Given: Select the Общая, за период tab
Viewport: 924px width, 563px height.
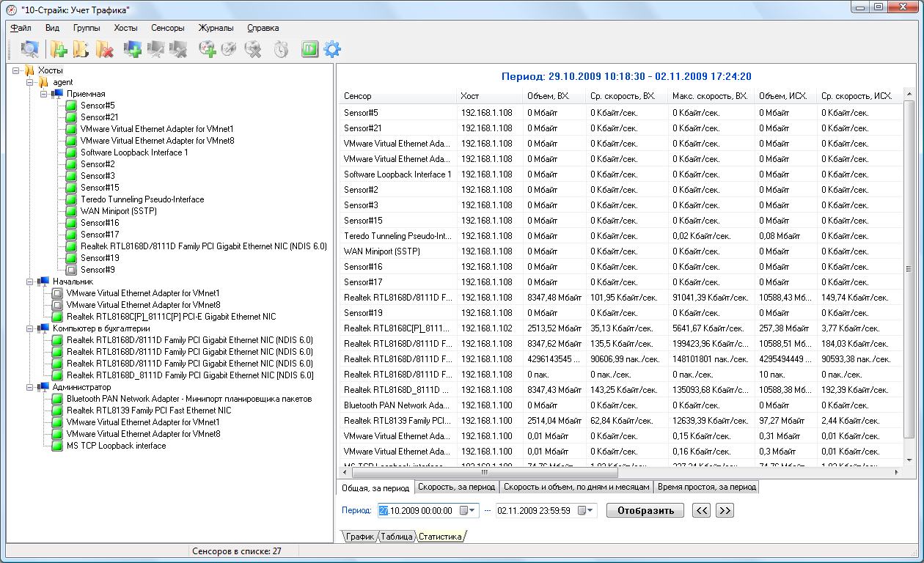Looking at the screenshot, I should click(375, 487).
